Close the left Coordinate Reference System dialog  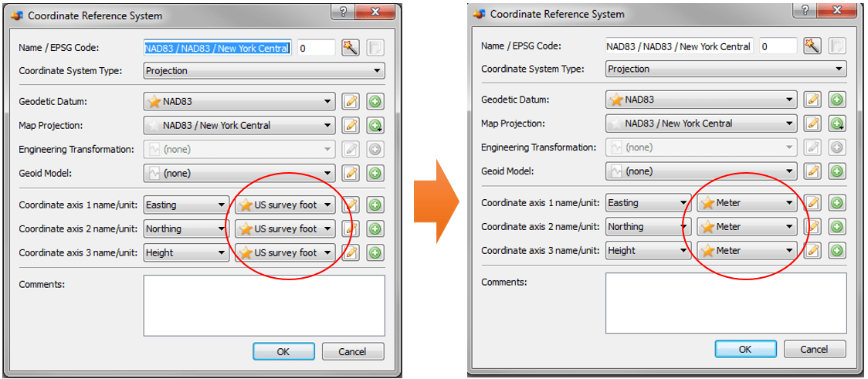375,12
